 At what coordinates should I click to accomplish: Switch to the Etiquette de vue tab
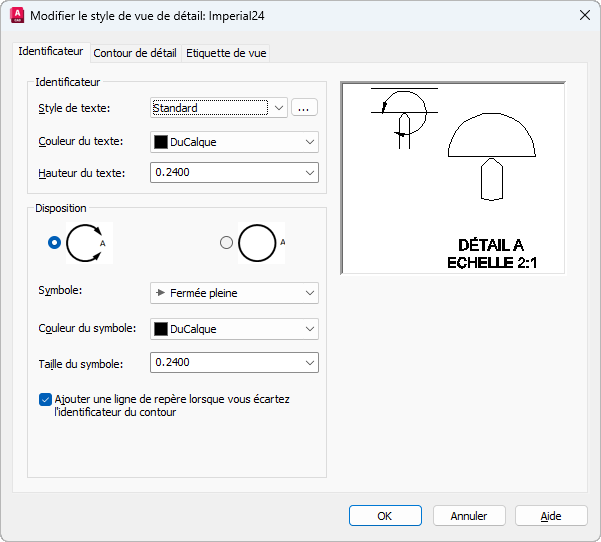(226, 53)
